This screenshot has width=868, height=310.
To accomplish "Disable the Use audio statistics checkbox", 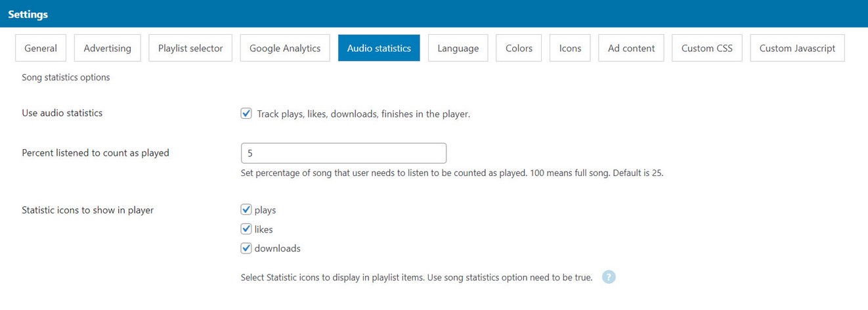I will coord(246,114).
